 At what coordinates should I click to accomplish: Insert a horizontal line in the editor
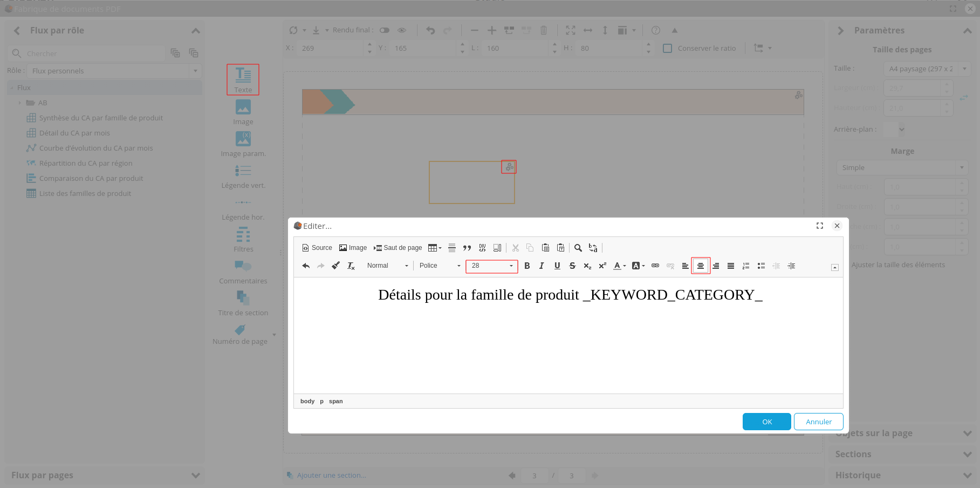point(452,248)
